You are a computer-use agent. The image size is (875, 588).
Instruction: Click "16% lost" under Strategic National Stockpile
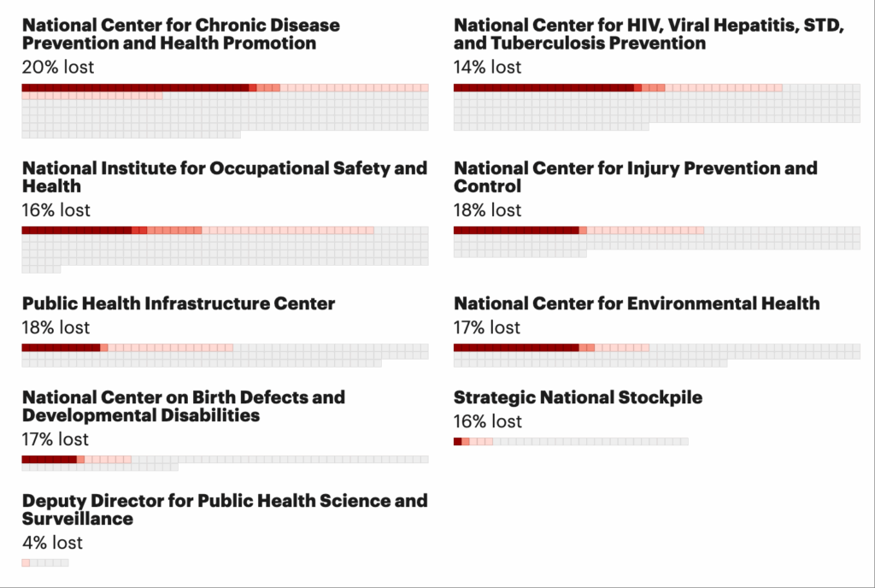[487, 421]
